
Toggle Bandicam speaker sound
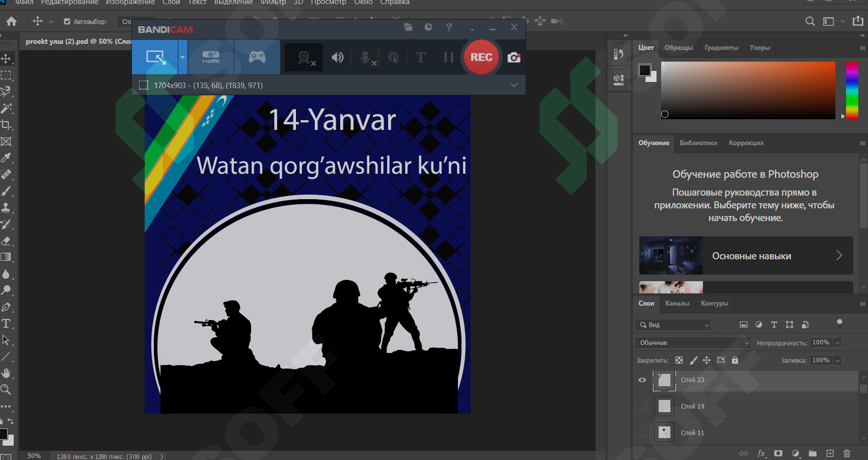click(337, 58)
